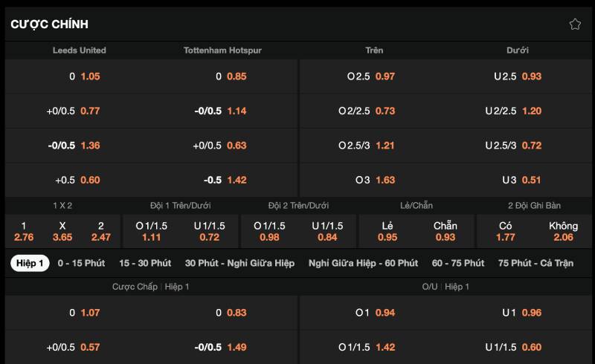Select Có both teams score 1.77

[506, 231]
